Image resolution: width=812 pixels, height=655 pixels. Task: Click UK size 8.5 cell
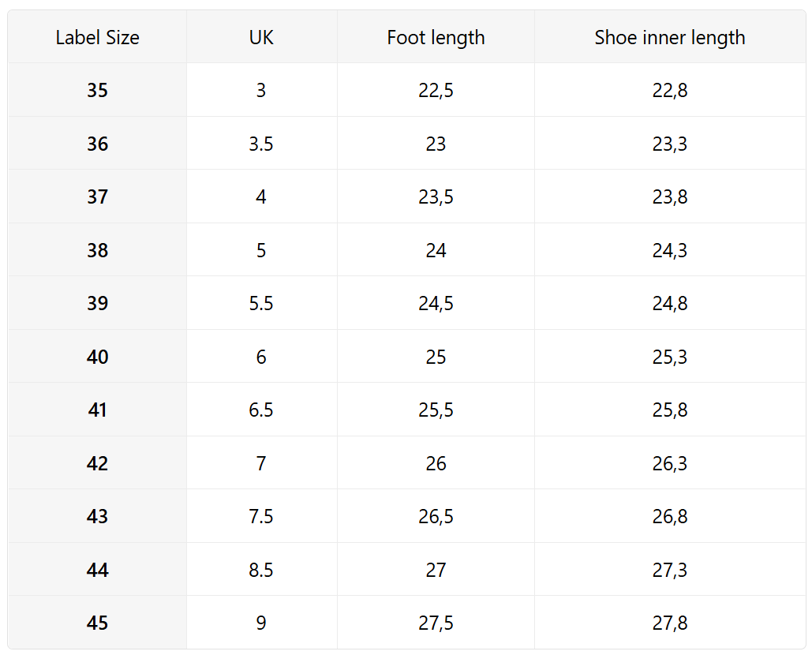261,570
